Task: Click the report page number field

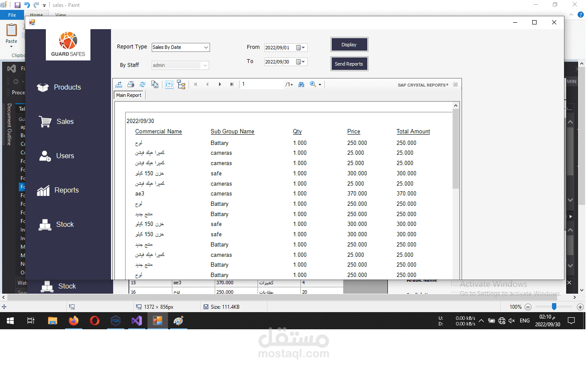Action: coord(261,84)
